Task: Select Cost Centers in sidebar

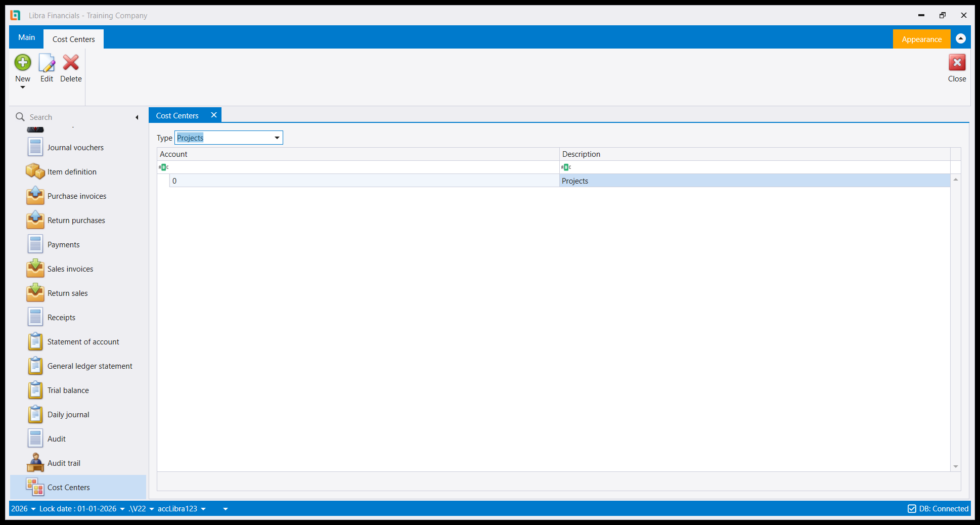Action: pos(78,487)
